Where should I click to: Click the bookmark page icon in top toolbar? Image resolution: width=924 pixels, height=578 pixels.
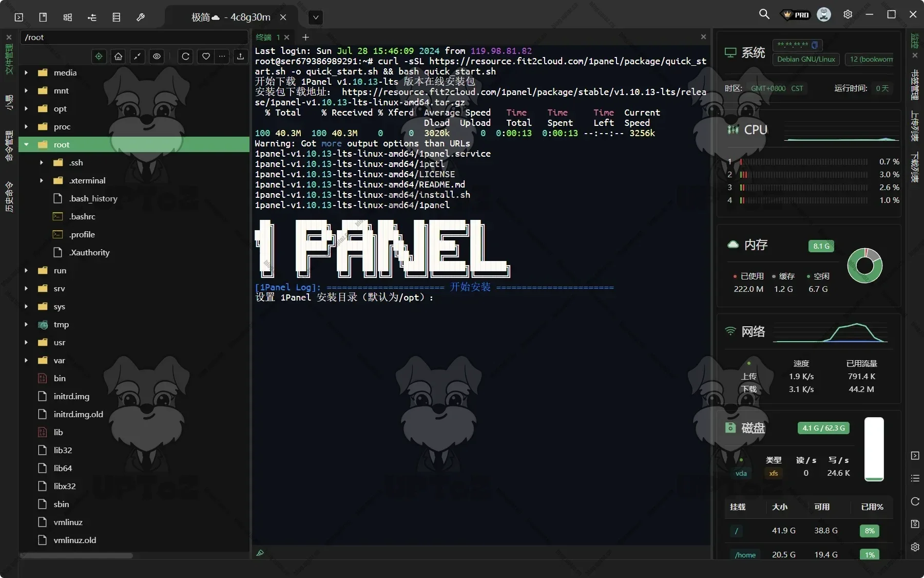pos(43,17)
